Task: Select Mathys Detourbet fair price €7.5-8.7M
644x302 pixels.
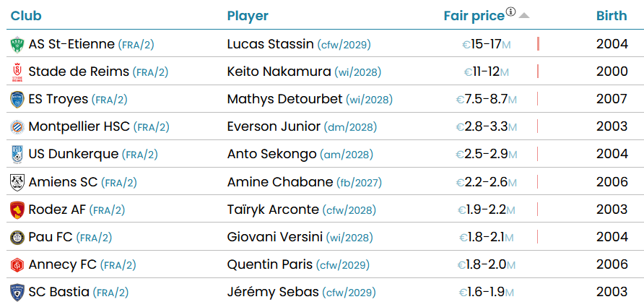Action: point(487,100)
